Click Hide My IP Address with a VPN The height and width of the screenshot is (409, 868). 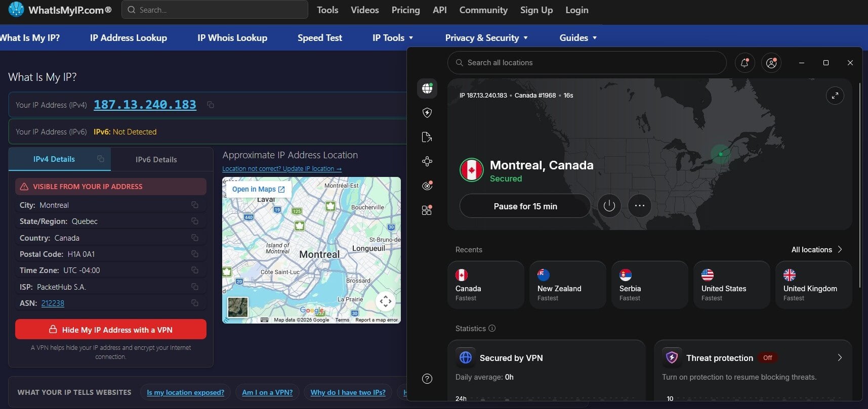point(111,329)
